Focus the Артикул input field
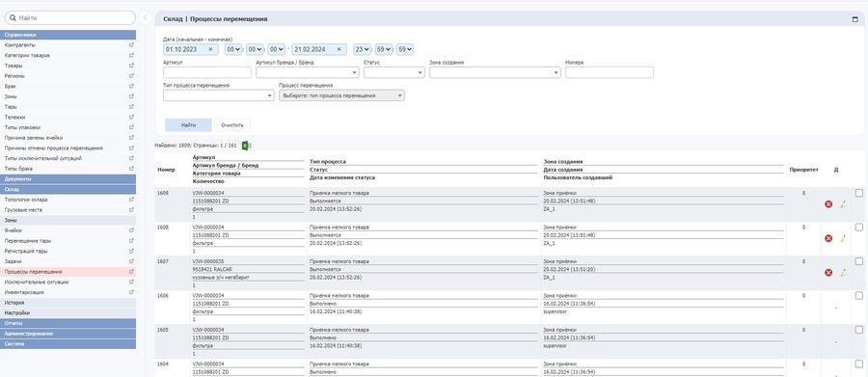868x377 pixels. [207, 72]
